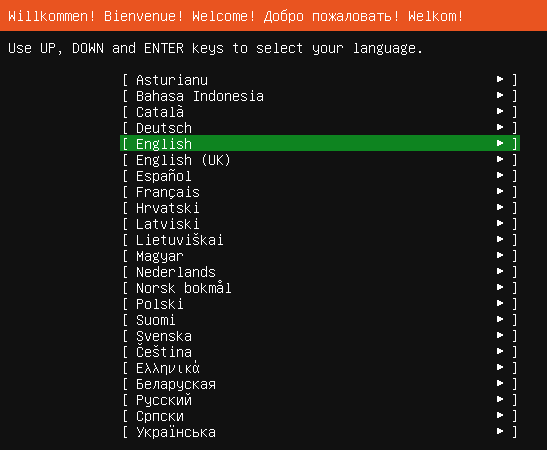Pick Français as the language
The height and width of the screenshot is (450, 547).
320,192
